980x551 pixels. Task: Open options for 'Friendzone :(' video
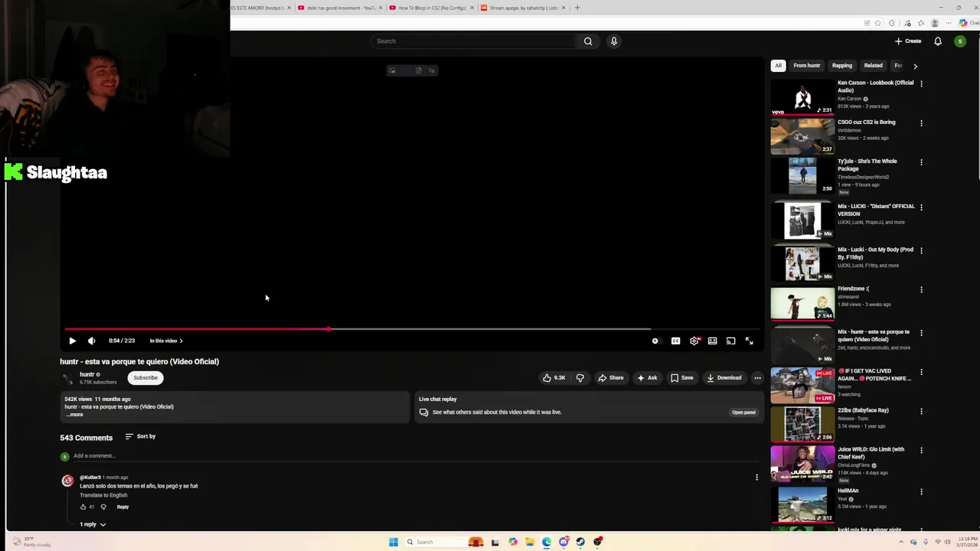point(921,289)
